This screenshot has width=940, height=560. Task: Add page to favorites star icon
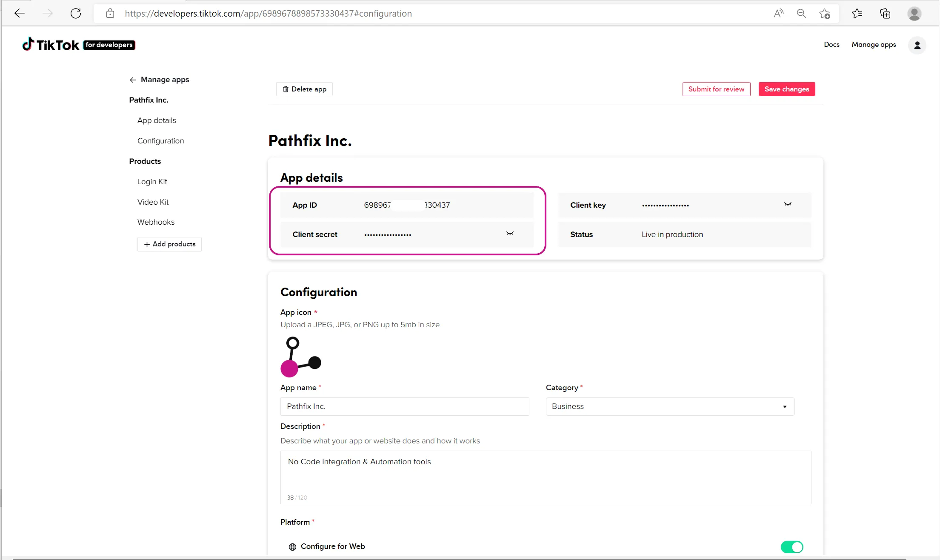[x=825, y=14]
